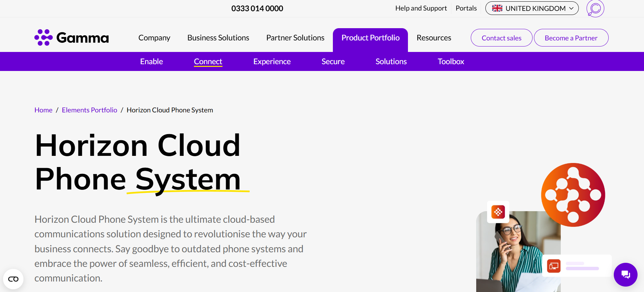The image size is (644, 292).
Task: Click the orange screen-share card icon
Action: tap(554, 266)
